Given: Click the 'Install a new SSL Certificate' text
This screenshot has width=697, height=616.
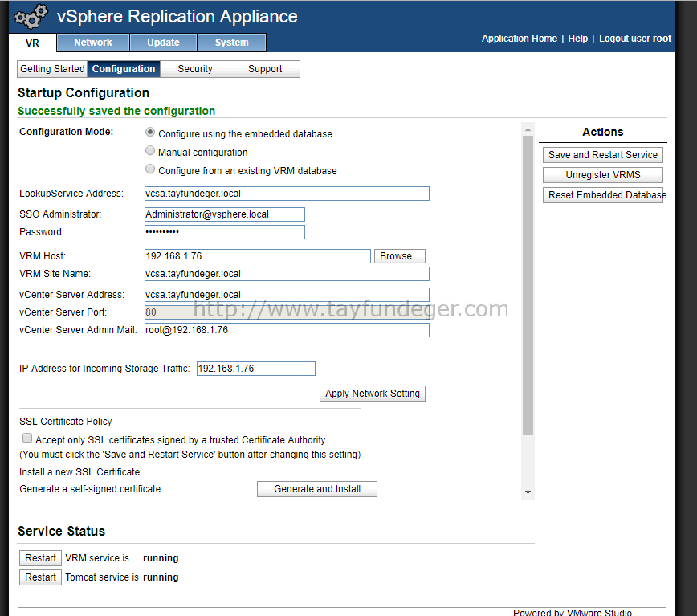Looking at the screenshot, I should (x=79, y=472).
